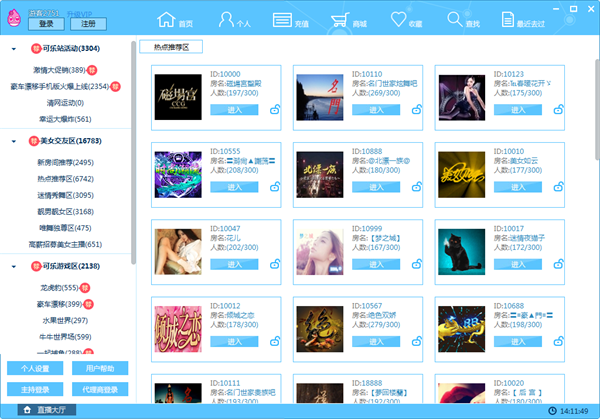Select 龙虎豹(555) game category

pyautogui.click(x=59, y=288)
